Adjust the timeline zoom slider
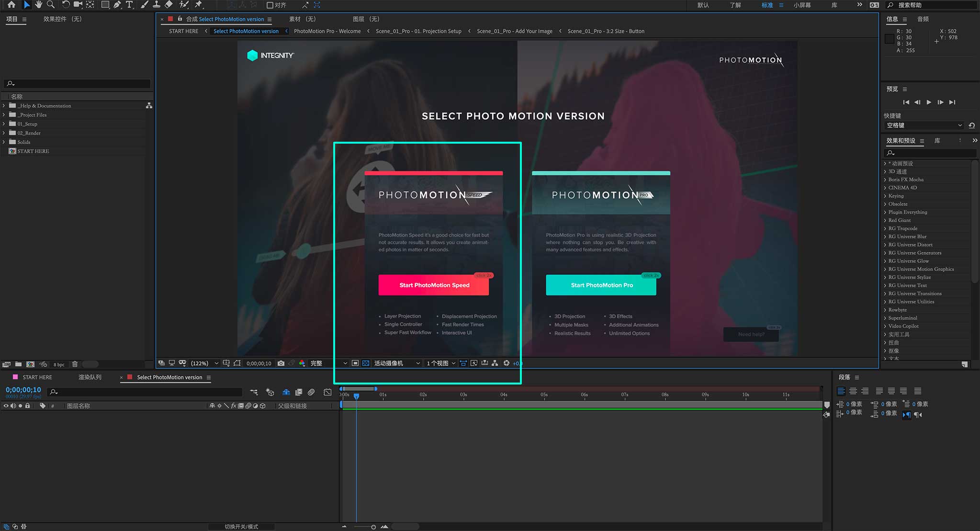 373,527
